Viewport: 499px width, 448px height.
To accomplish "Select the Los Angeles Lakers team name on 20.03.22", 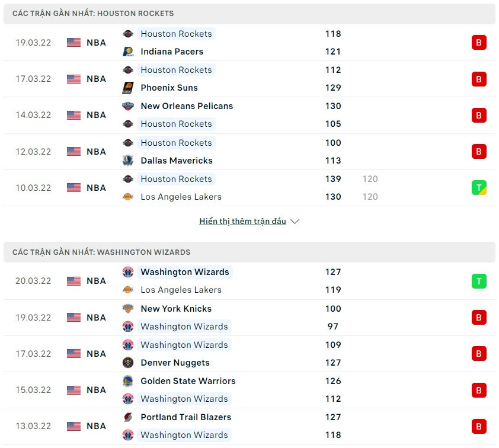I will coord(181,290).
